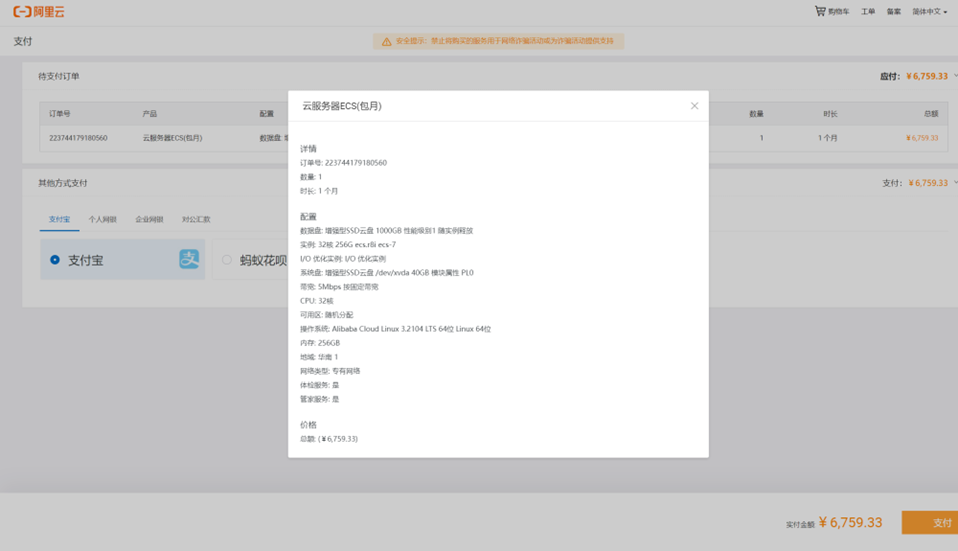Image resolution: width=958 pixels, height=551 pixels.
Task: Click the 购物车 text link in the header
Action: [x=838, y=12]
